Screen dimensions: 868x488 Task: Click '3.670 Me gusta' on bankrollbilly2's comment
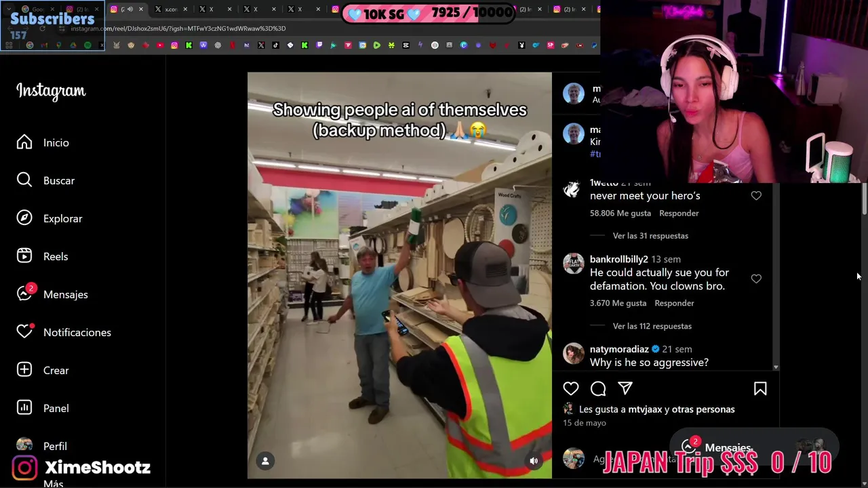click(x=618, y=303)
